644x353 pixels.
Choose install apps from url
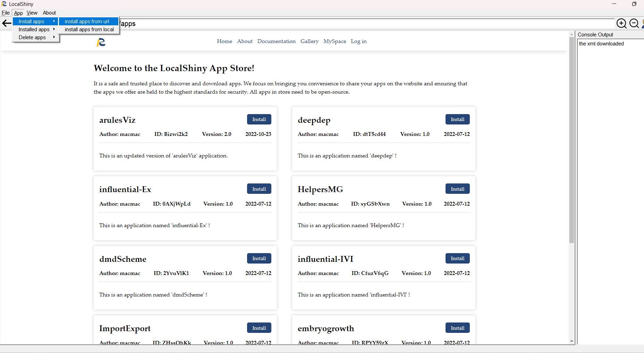[x=89, y=21]
